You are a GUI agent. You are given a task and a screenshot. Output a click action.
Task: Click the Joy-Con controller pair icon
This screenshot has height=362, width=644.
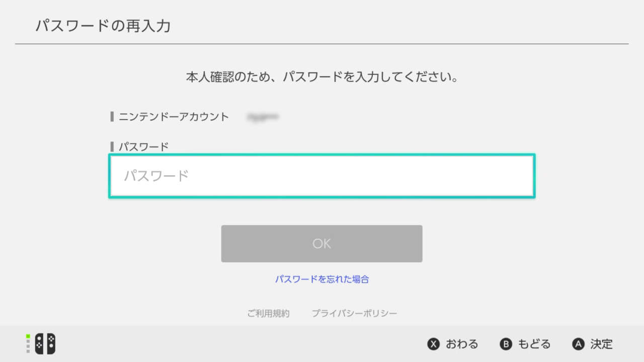click(x=45, y=343)
